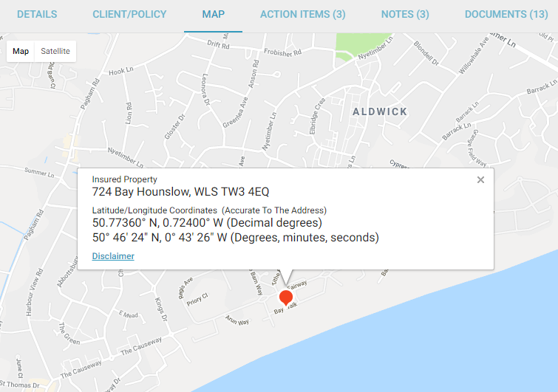558x392 pixels.
Task: Open the Details tab
Action: 37,14
